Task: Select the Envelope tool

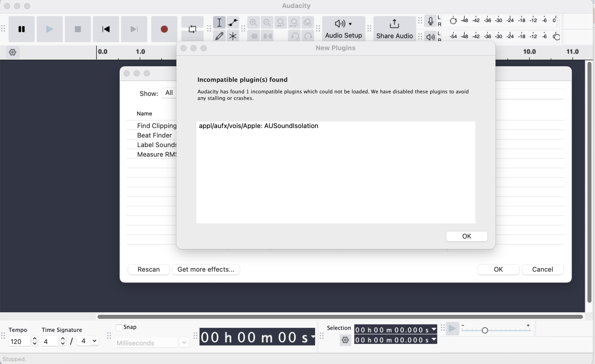Action: (x=233, y=23)
